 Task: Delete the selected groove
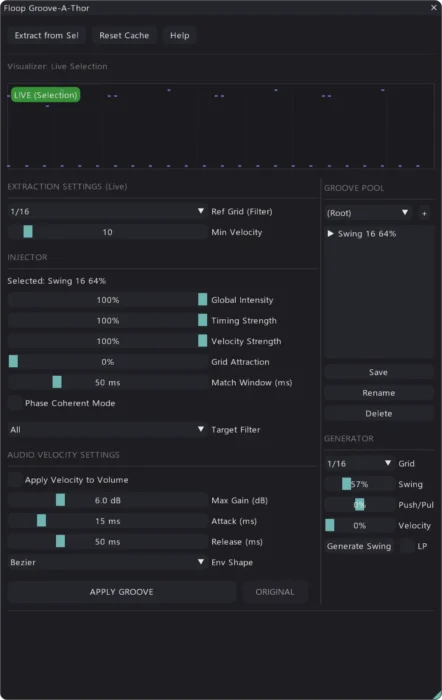tap(379, 413)
